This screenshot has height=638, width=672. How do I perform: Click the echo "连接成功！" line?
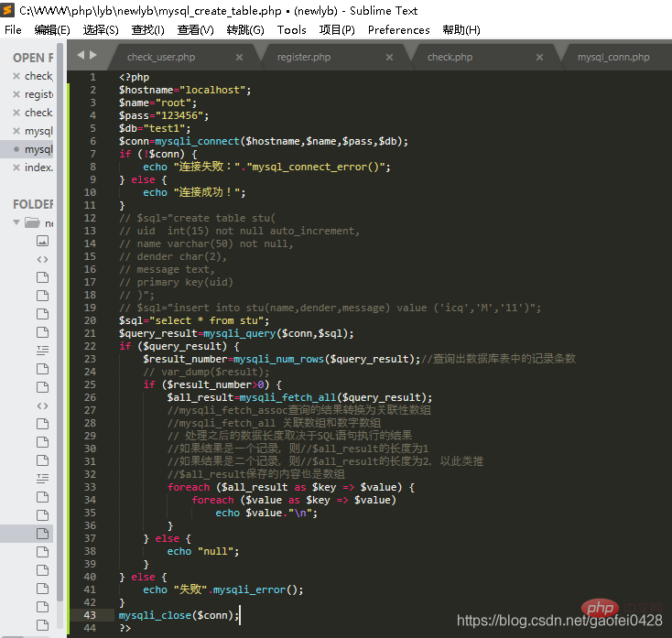click(194, 192)
